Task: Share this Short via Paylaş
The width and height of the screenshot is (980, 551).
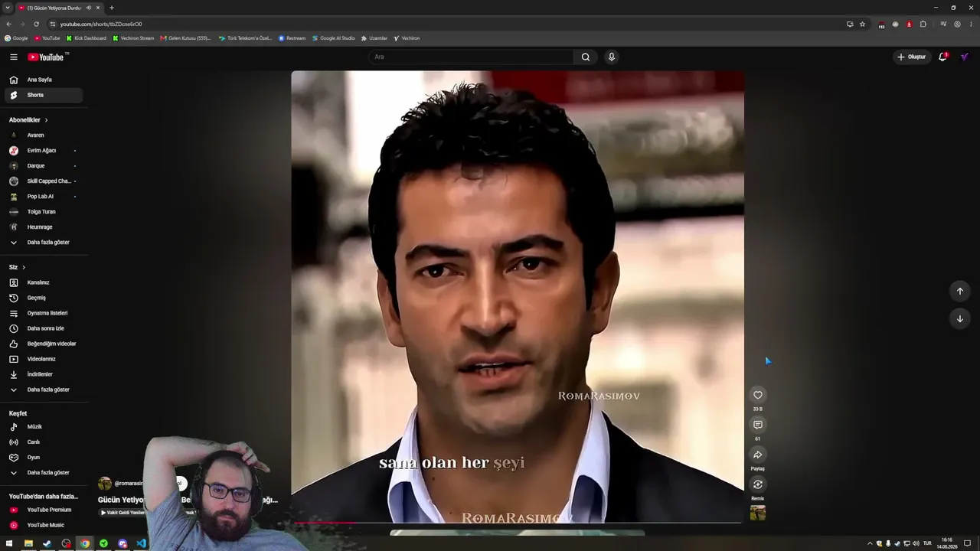Action: [758, 455]
